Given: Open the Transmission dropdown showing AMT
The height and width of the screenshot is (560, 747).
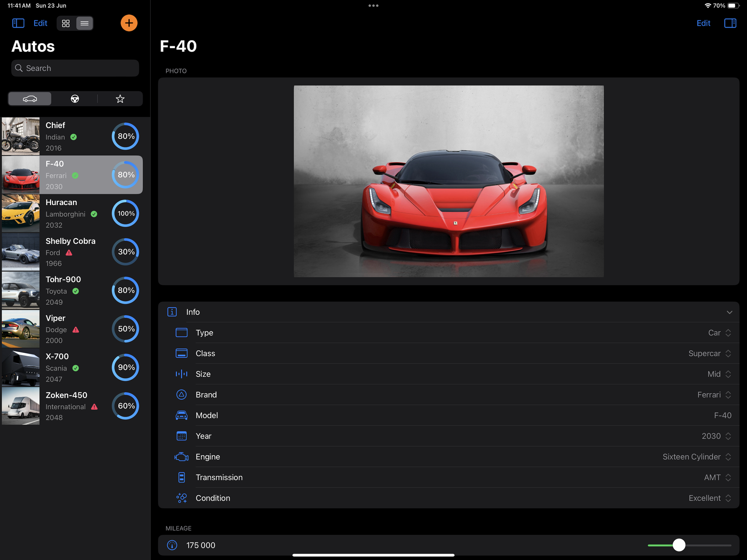Looking at the screenshot, I should pyautogui.click(x=718, y=477).
